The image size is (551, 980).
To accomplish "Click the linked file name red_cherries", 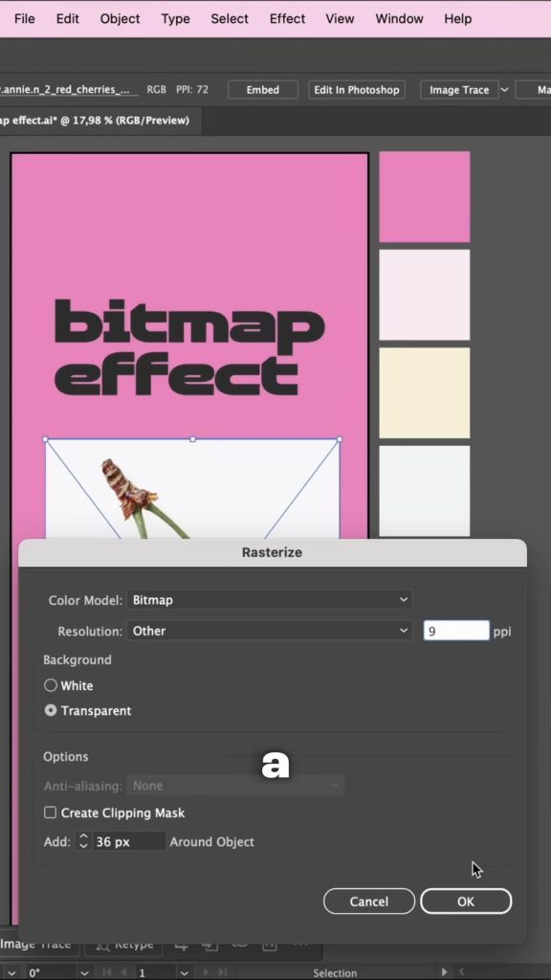I will [x=69, y=89].
